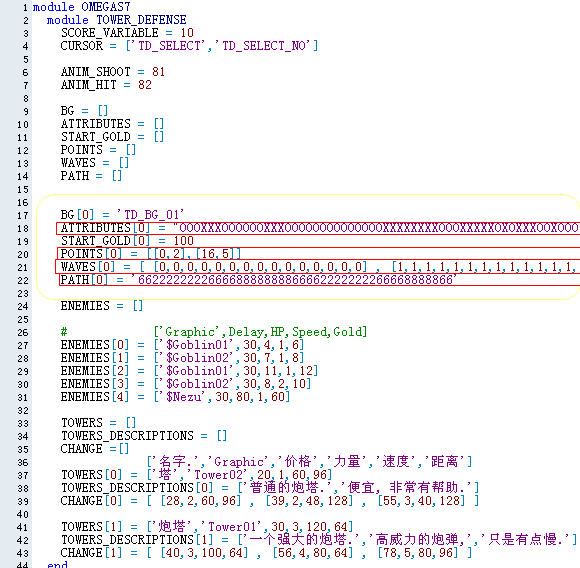Click the 'WAVES = []' line
Viewport: 580px width, 568px height.
(x=95, y=163)
